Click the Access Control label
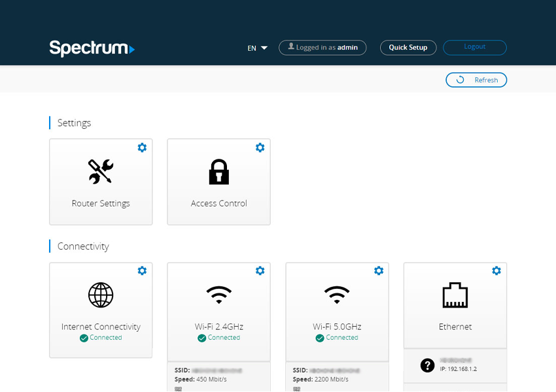The image size is (556, 392). point(218,204)
